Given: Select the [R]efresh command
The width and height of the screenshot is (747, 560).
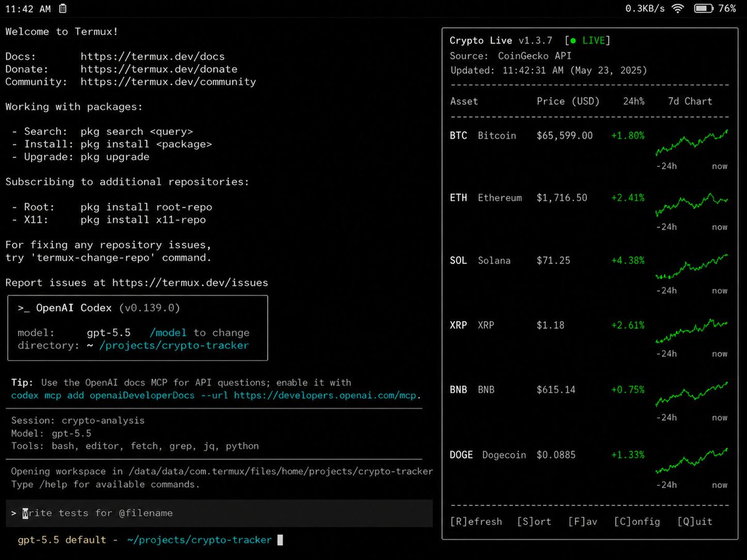Looking at the screenshot, I should point(476,522).
